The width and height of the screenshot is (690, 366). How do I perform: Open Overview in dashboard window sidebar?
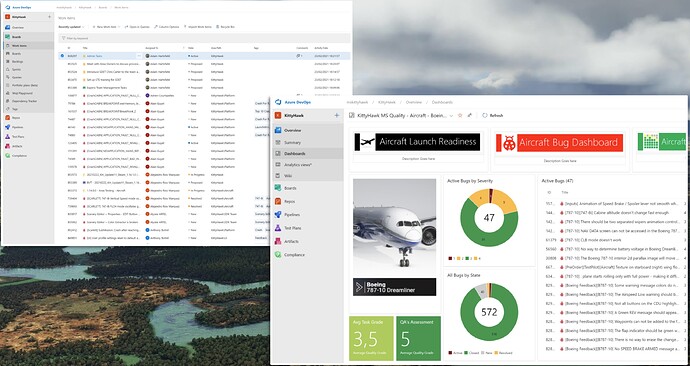pos(288,131)
